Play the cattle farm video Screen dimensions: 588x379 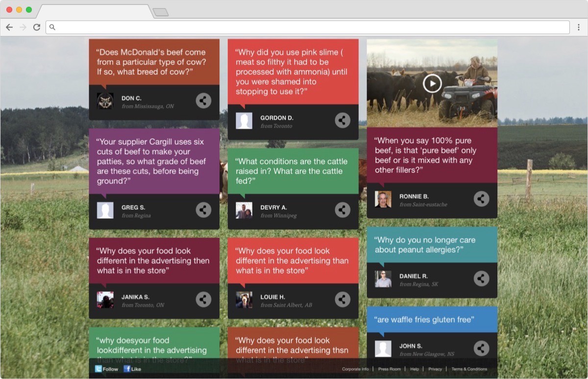[x=432, y=83]
